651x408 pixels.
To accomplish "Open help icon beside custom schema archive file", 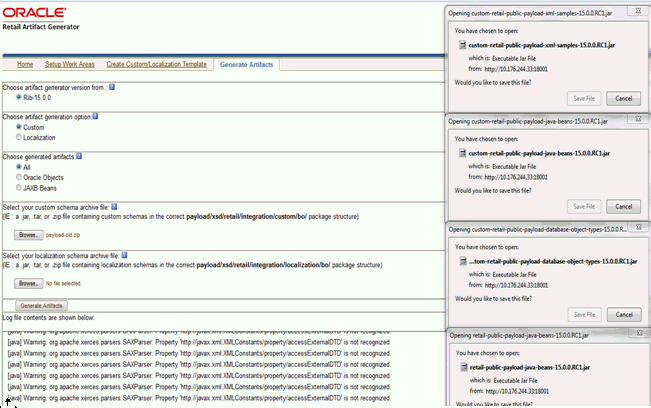I will point(114,207).
